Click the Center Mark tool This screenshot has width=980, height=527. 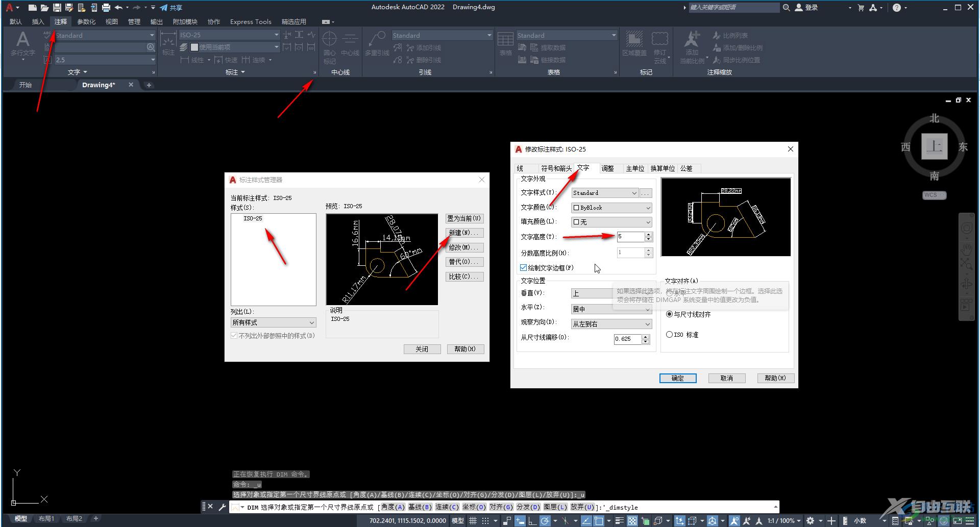330,47
